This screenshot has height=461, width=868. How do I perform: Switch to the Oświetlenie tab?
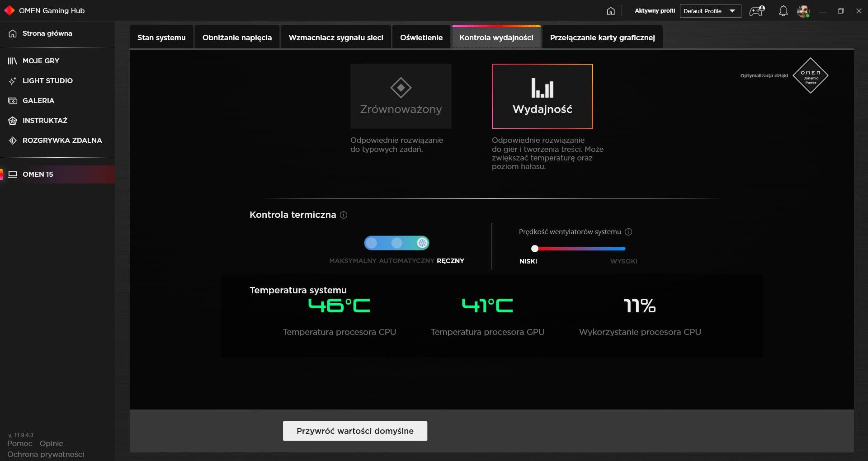tap(421, 38)
